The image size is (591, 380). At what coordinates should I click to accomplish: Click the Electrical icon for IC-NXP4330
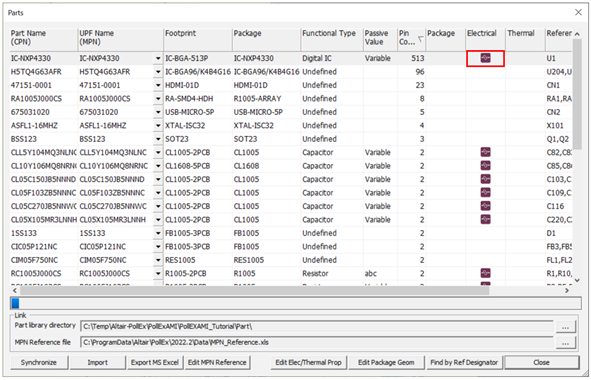pyautogui.click(x=485, y=58)
